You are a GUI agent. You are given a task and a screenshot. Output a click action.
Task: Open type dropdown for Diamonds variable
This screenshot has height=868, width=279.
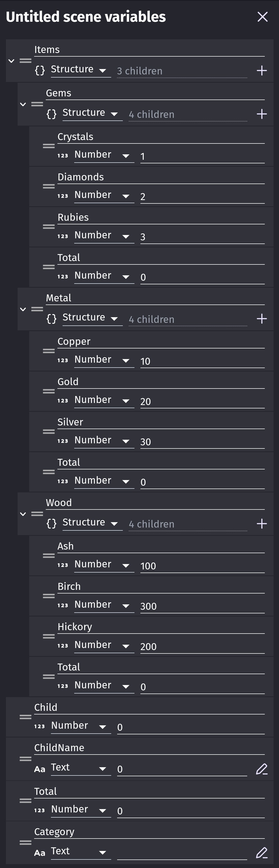pyautogui.click(x=104, y=195)
